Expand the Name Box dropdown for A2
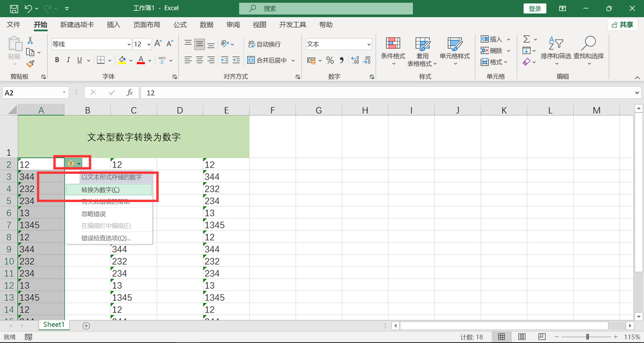644x343 pixels. (x=65, y=92)
